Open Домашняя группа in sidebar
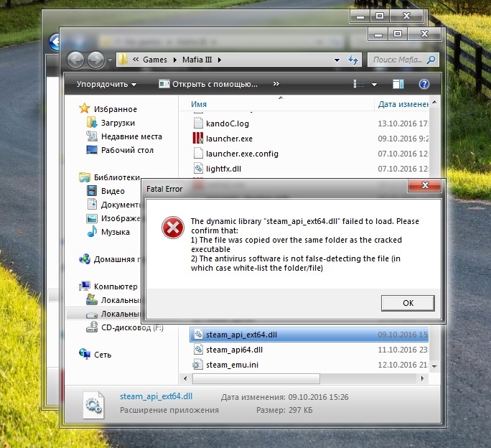The width and height of the screenshot is (491, 448). tap(118, 259)
